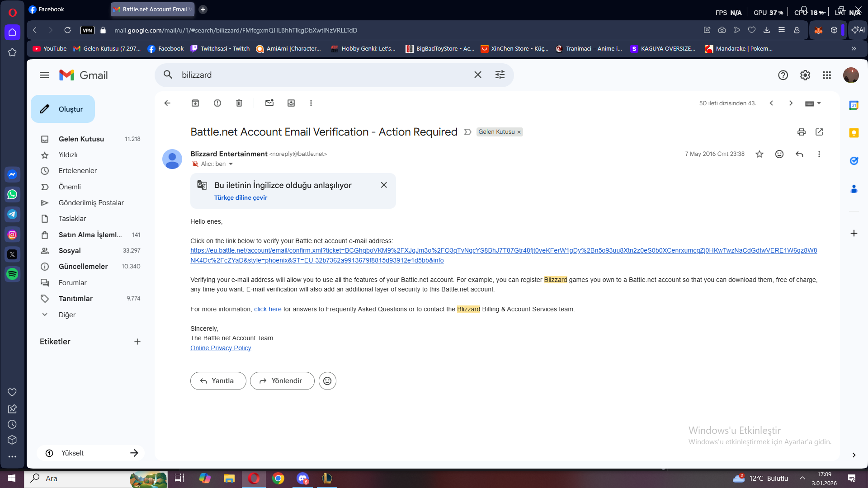This screenshot has height=488, width=868.
Task: Open Gönderilmiş Postalar folder
Action: pos(90,203)
